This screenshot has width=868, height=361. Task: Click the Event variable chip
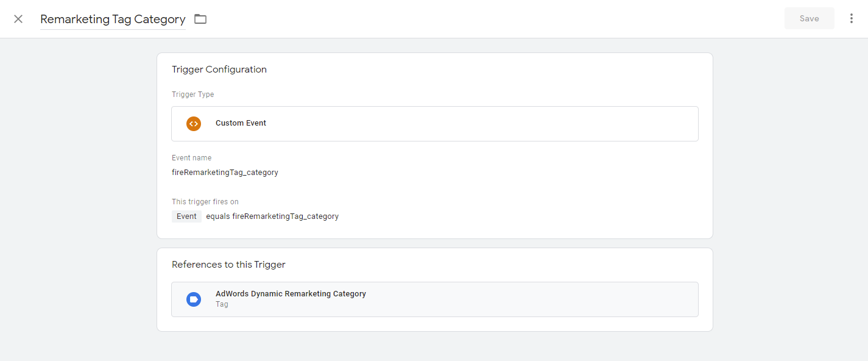186,216
